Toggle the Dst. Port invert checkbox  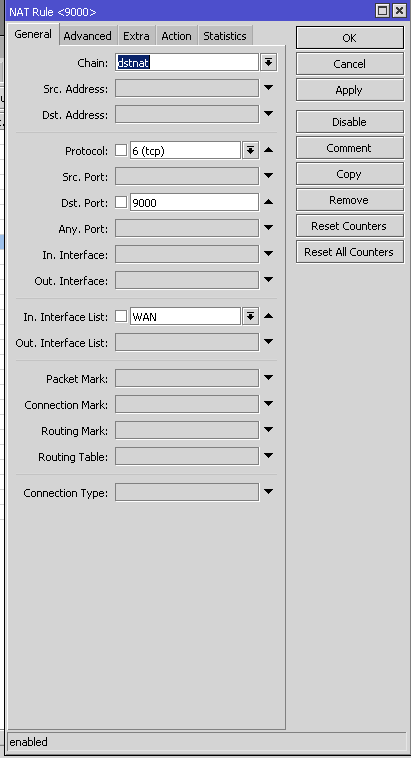coord(121,202)
